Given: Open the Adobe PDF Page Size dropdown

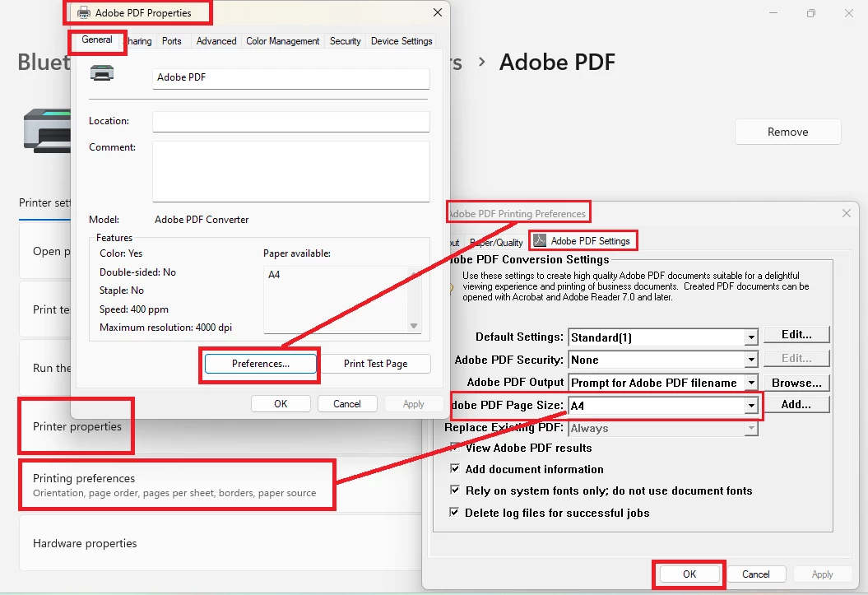Looking at the screenshot, I should coord(750,405).
